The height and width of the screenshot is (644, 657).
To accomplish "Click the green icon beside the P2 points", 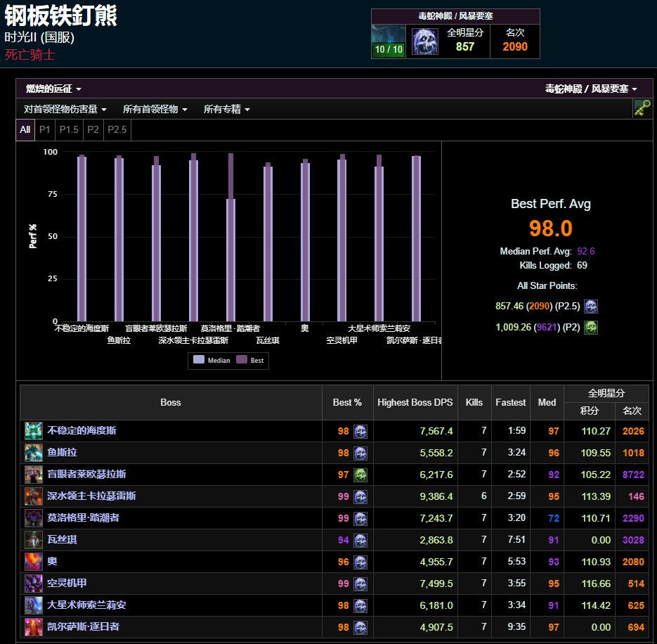I will [591, 328].
